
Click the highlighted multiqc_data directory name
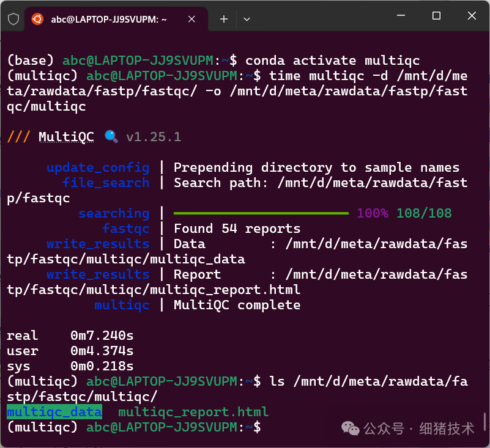[x=54, y=411]
